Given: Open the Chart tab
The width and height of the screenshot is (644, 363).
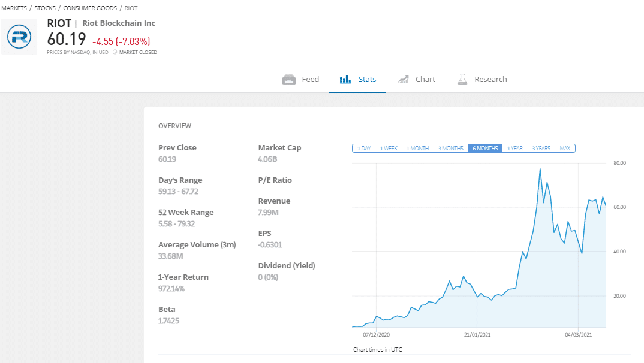Looking at the screenshot, I should (x=417, y=80).
